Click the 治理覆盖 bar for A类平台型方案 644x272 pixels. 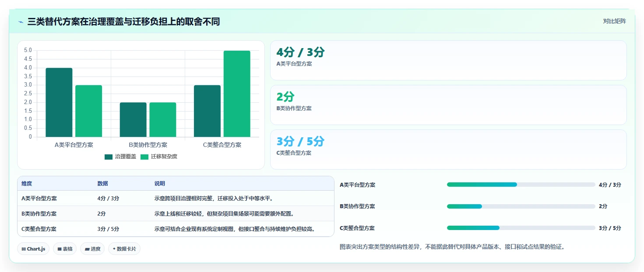point(59,102)
